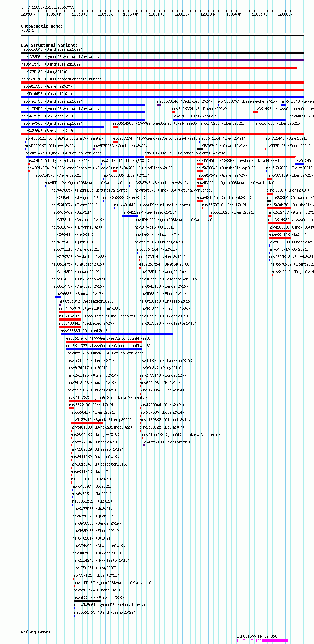Open nsv3688706 (Besenbacher2015) label
Image resolution: width=314 pixels, height=644 pixels.
point(159,183)
